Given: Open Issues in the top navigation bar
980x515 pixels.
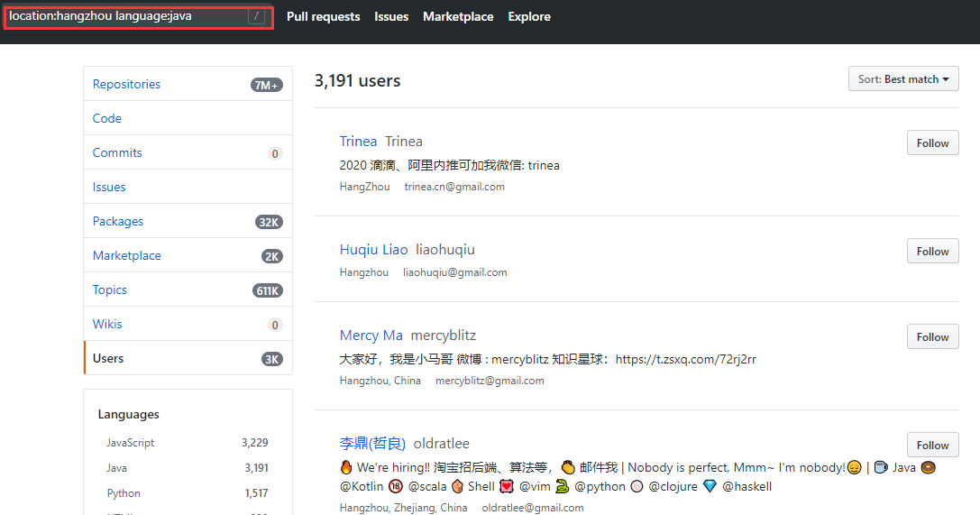Looking at the screenshot, I should pyautogui.click(x=391, y=17).
